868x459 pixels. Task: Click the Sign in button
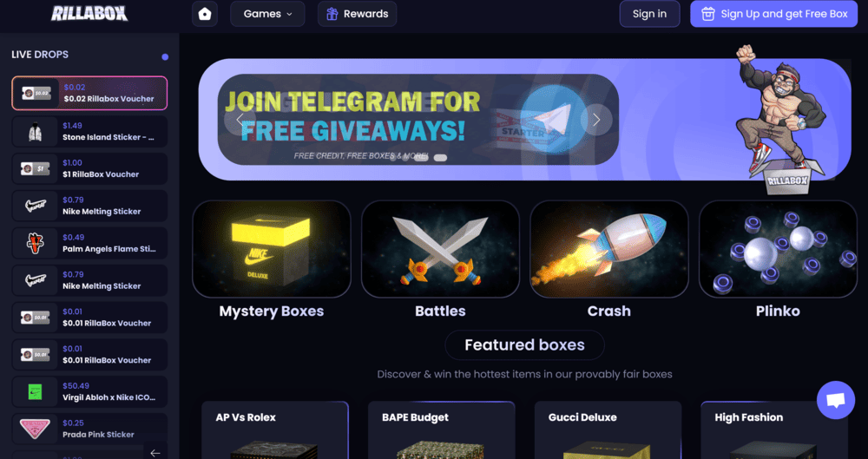tap(649, 14)
